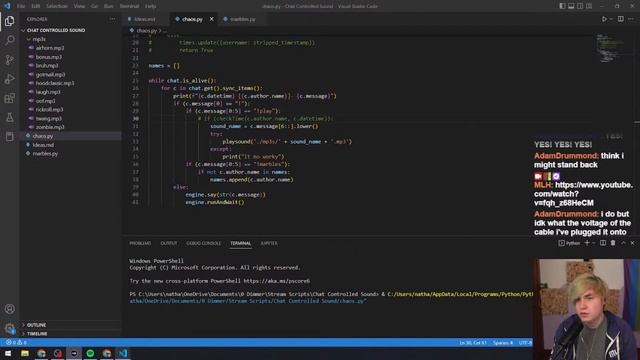Open the Help menu
The image size is (640, 360).
(151, 6)
